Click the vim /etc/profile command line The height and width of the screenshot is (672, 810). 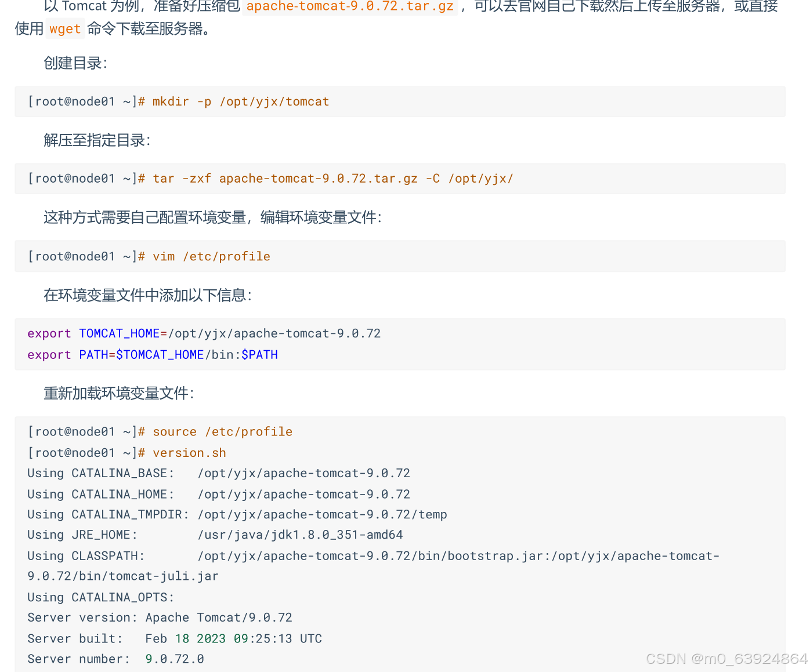tap(149, 256)
